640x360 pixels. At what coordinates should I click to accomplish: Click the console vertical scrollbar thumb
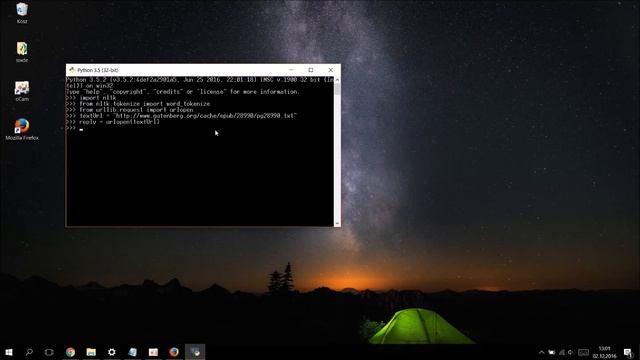tap(337, 89)
